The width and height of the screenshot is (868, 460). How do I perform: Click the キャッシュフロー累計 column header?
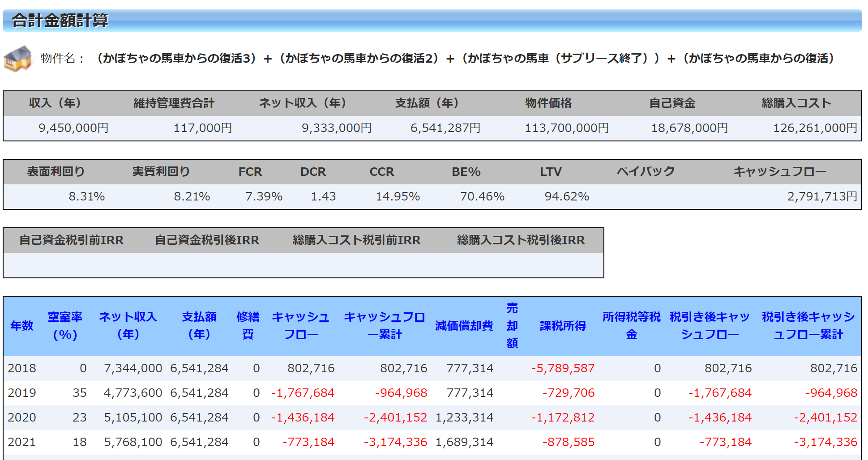pyautogui.click(x=384, y=326)
